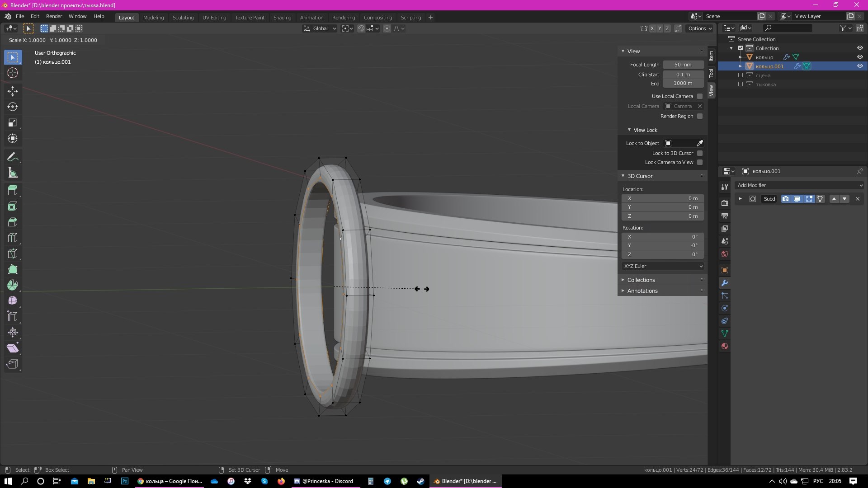The width and height of the screenshot is (868, 488).
Task: Open the Add Modifier dropdown
Action: pos(799,185)
